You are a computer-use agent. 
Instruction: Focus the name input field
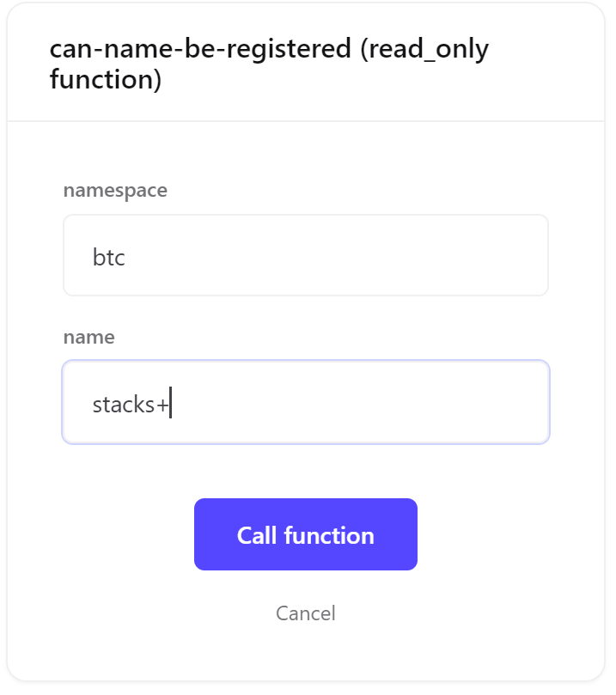[306, 402]
